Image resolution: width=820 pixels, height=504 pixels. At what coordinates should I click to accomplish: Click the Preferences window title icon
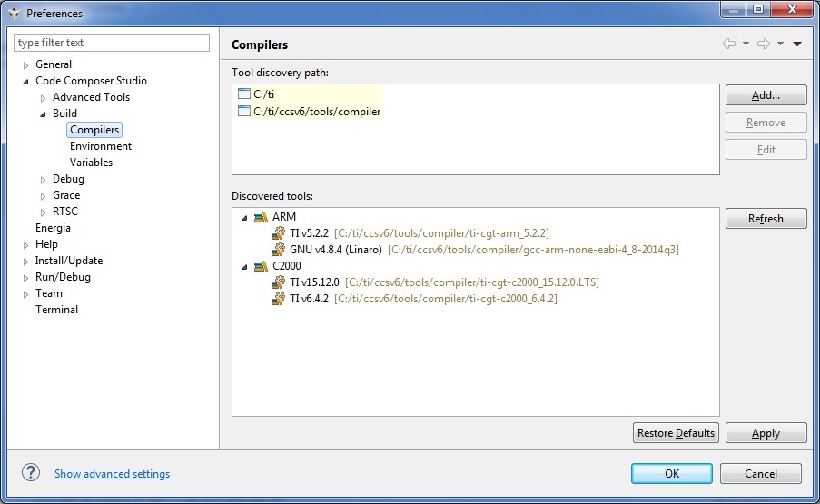pyautogui.click(x=15, y=13)
